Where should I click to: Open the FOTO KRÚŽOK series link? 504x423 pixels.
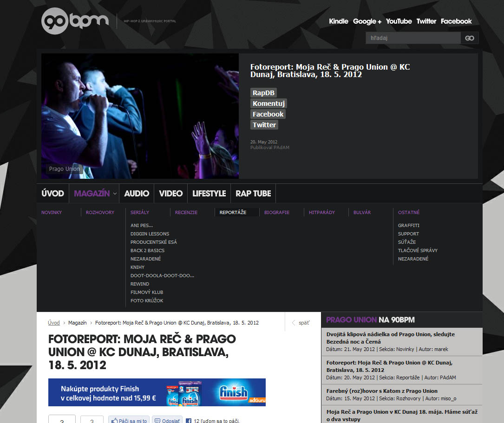147,300
